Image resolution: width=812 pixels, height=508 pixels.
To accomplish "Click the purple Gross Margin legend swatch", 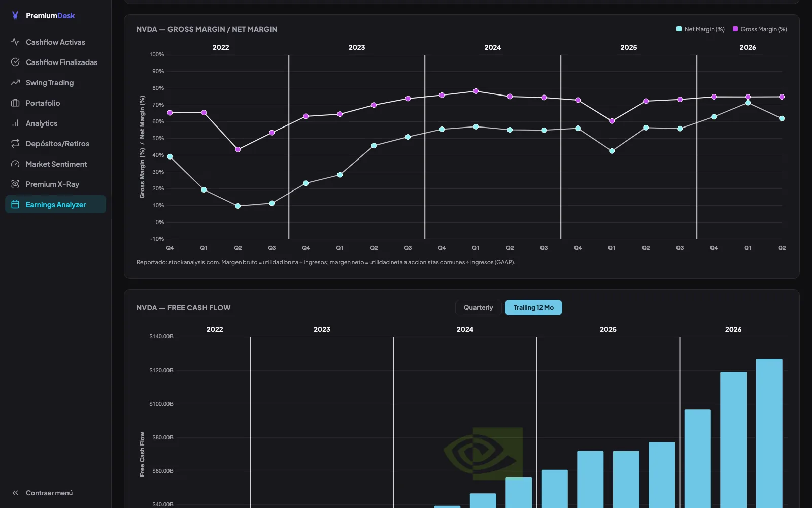I will point(735,29).
